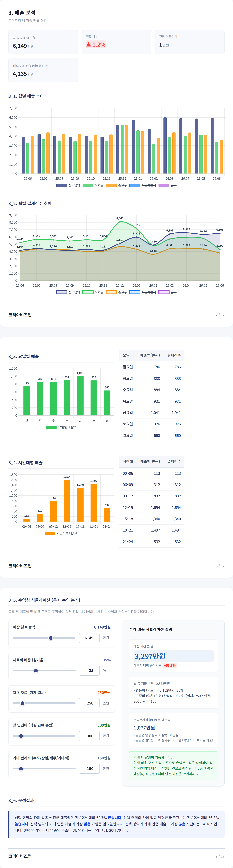Show 전국 series in 월별 매출 추이 chart
This screenshot has width=233, height=868.
coord(167,185)
